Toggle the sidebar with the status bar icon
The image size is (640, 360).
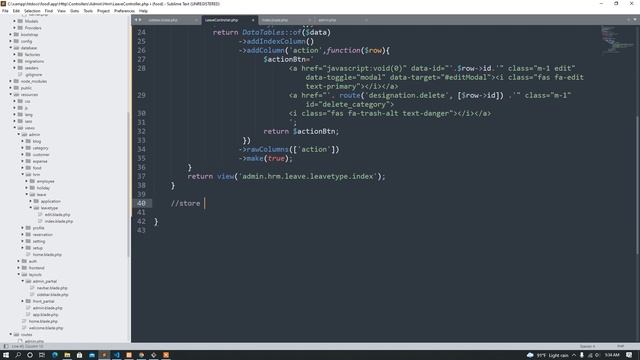tap(5, 347)
